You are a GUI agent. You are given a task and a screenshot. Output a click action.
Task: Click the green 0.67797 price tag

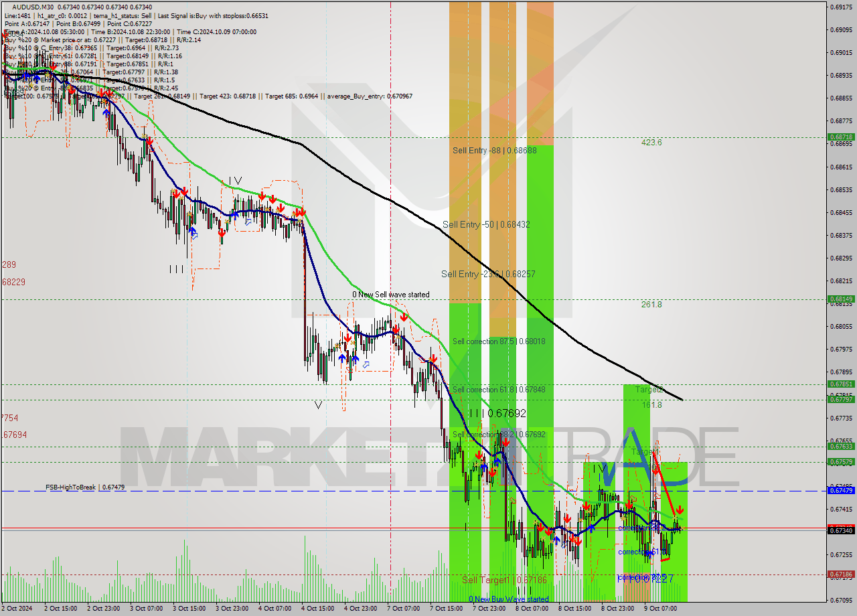tap(841, 399)
